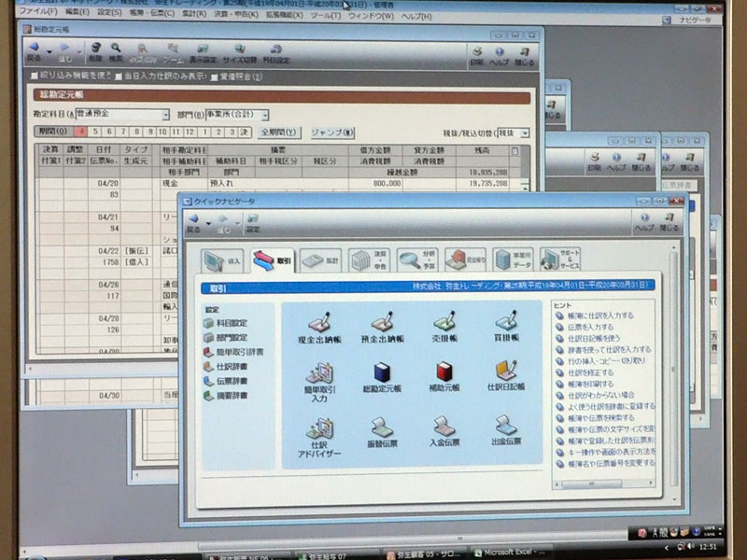
Task: Open the 出金伝票 payment slip icon
Action: coord(506,431)
